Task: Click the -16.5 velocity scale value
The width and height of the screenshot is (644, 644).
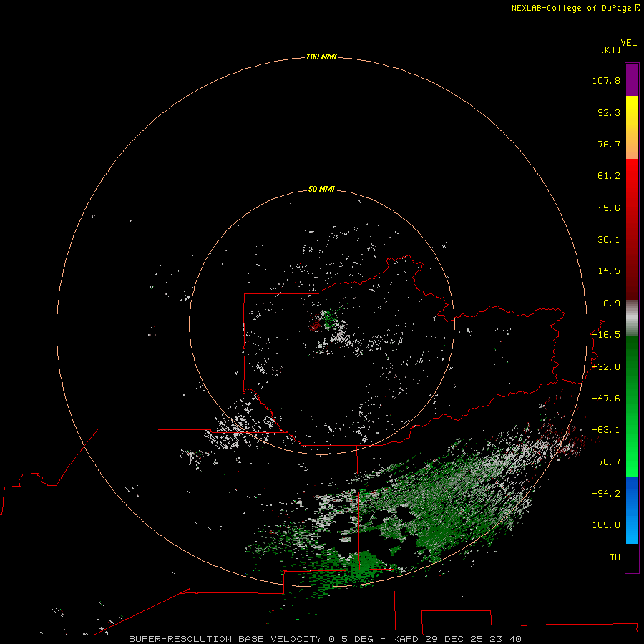Action: click(606, 335)
